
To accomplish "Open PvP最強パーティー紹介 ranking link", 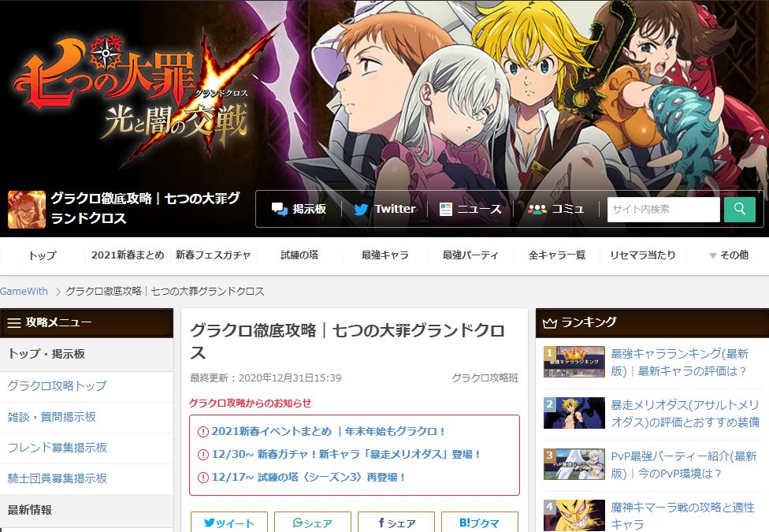I will [684, 465].
